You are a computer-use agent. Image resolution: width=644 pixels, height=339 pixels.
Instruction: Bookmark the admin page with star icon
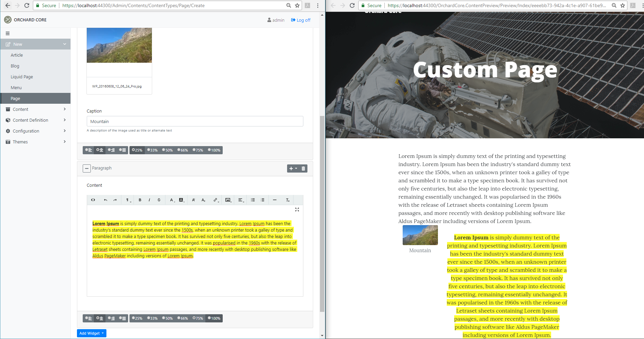[x=297, y=5]
